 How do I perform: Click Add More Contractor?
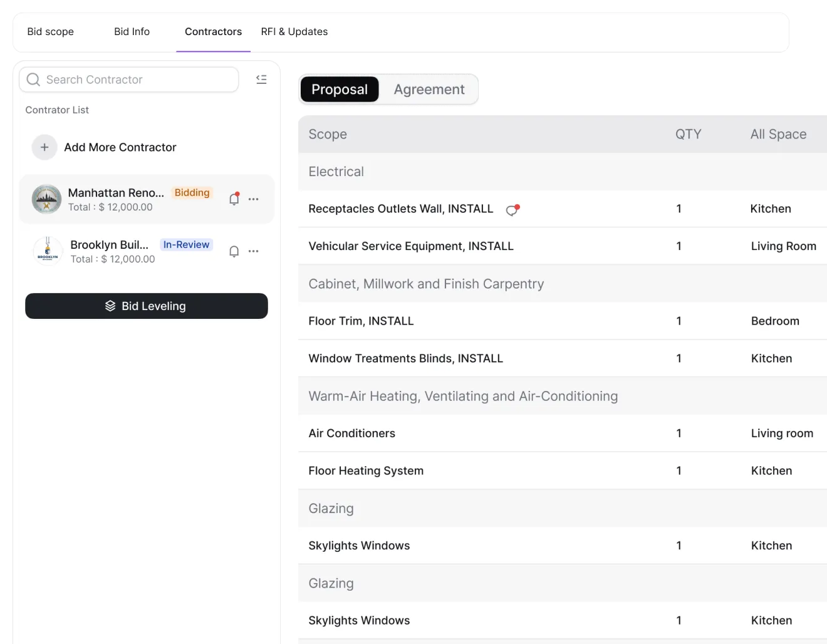pos(120,147)
